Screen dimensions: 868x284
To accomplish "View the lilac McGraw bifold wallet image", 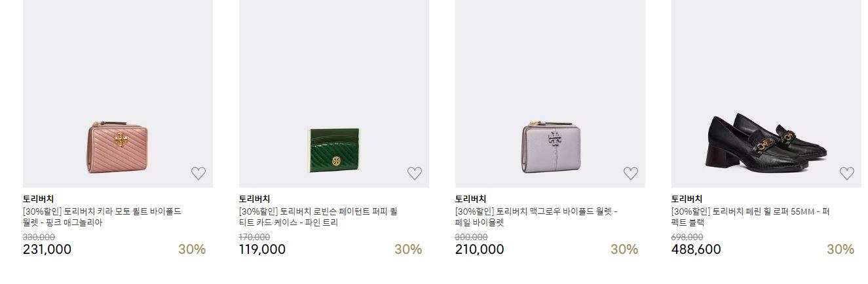I will [x=550, y=94].
